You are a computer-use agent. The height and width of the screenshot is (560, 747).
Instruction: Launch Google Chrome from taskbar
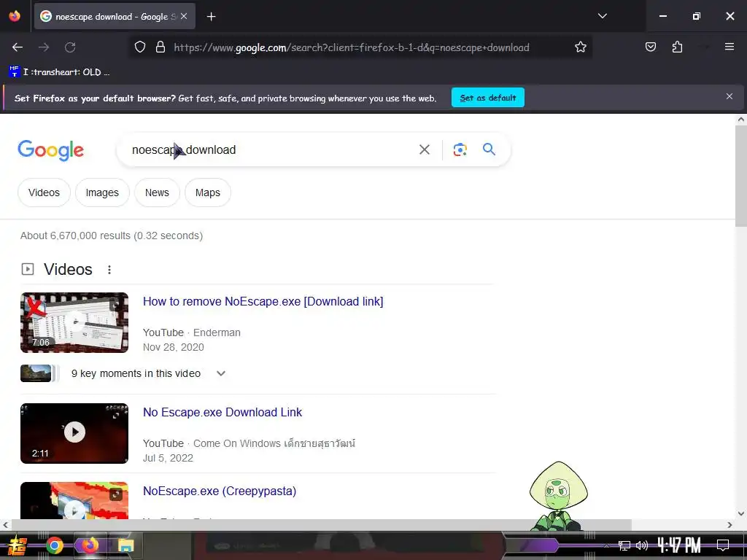click(54, 545)
